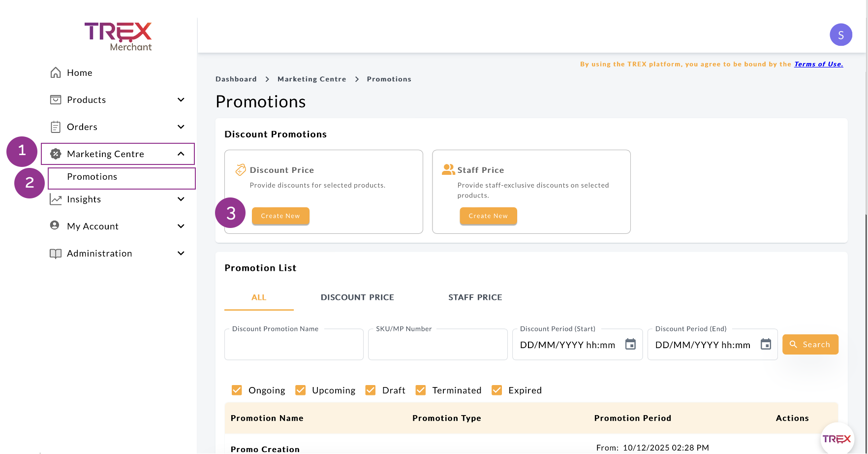Open the user profile avatar S

pos(840,35)
